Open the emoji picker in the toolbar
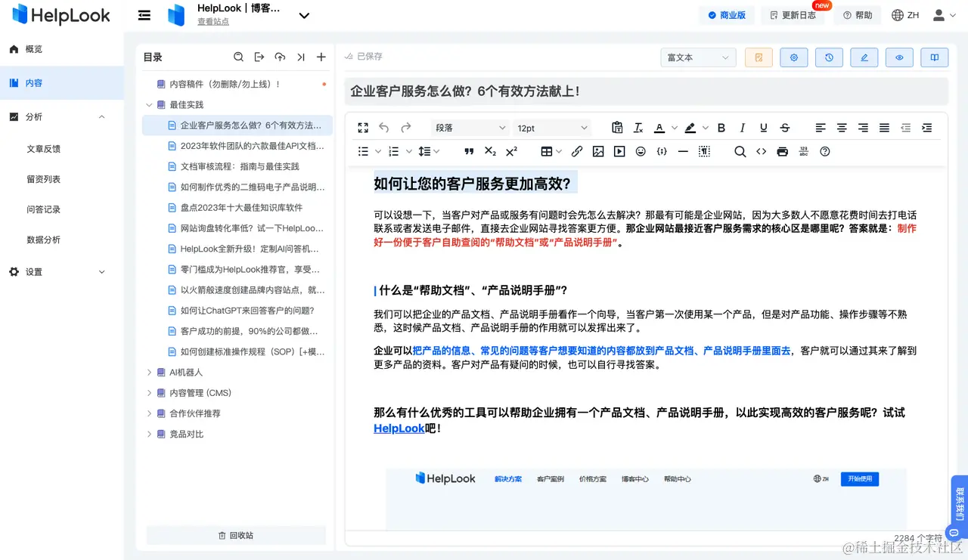 pos(641,151)
